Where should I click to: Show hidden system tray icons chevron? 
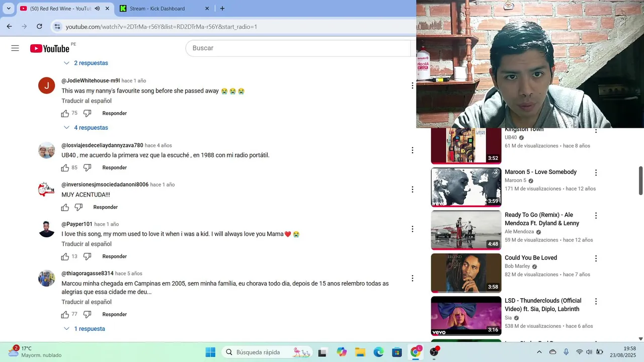(x=539, y=352)
